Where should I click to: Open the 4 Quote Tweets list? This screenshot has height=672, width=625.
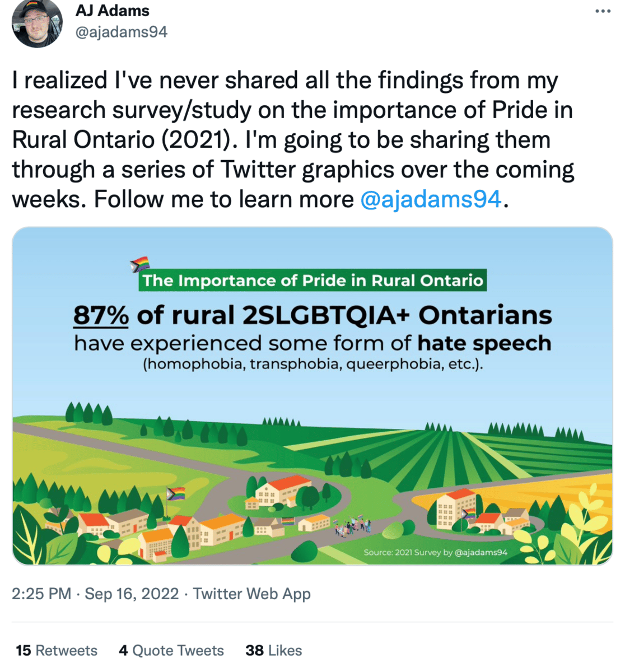click(171, 650)
